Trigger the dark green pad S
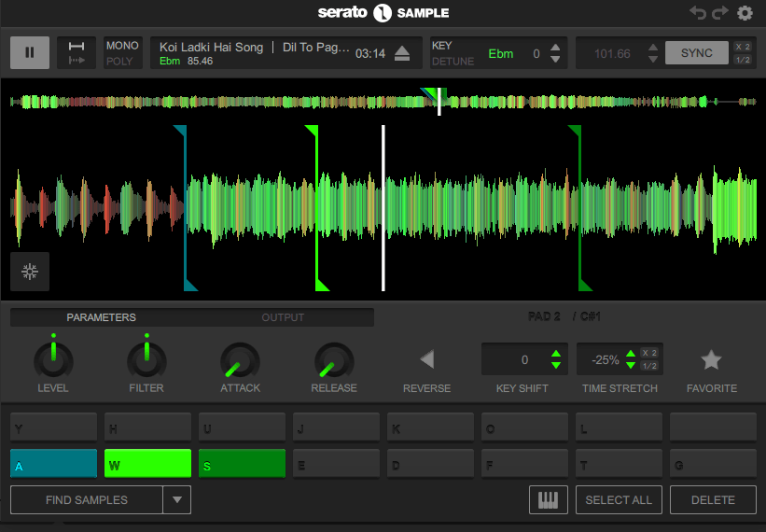Screen dimensions: 766x532 coord(243,464)
